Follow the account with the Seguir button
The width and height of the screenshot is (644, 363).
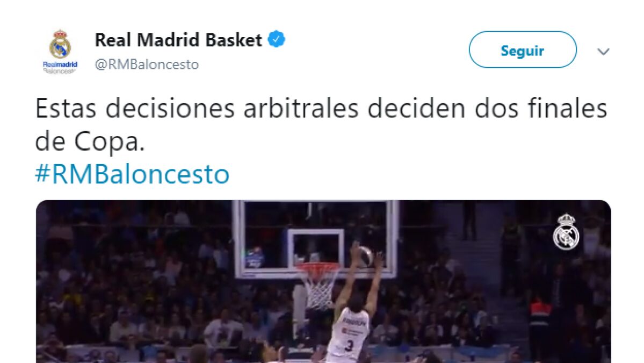point(523,49)
